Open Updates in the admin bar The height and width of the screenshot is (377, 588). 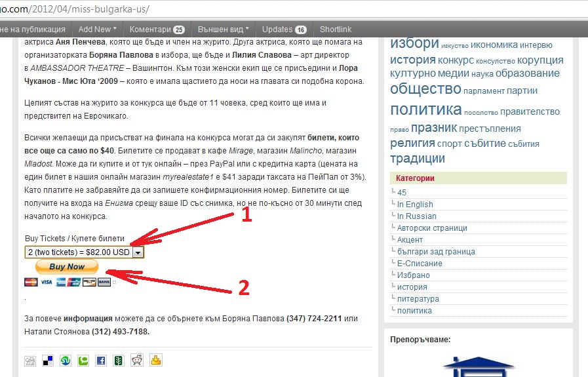click(x=284, y=29)
